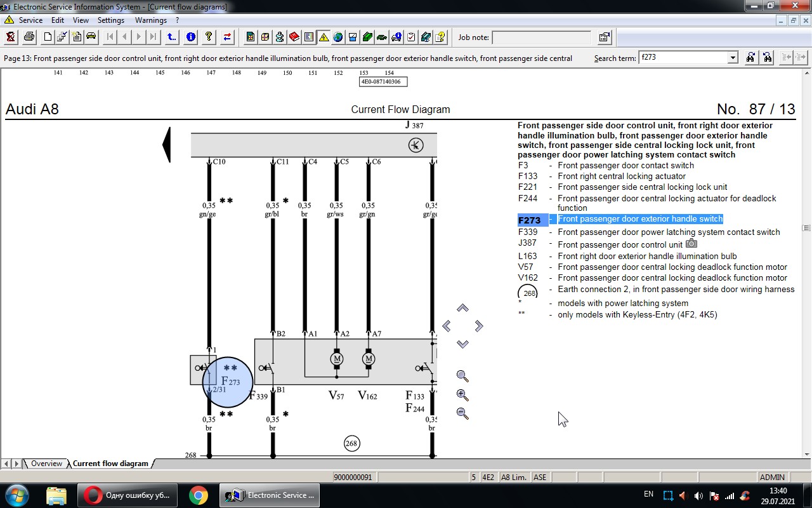Viewport: 812px width, 508px height.
Task: Click the globe icon in the toolbar
Action: tap(338, 37)
